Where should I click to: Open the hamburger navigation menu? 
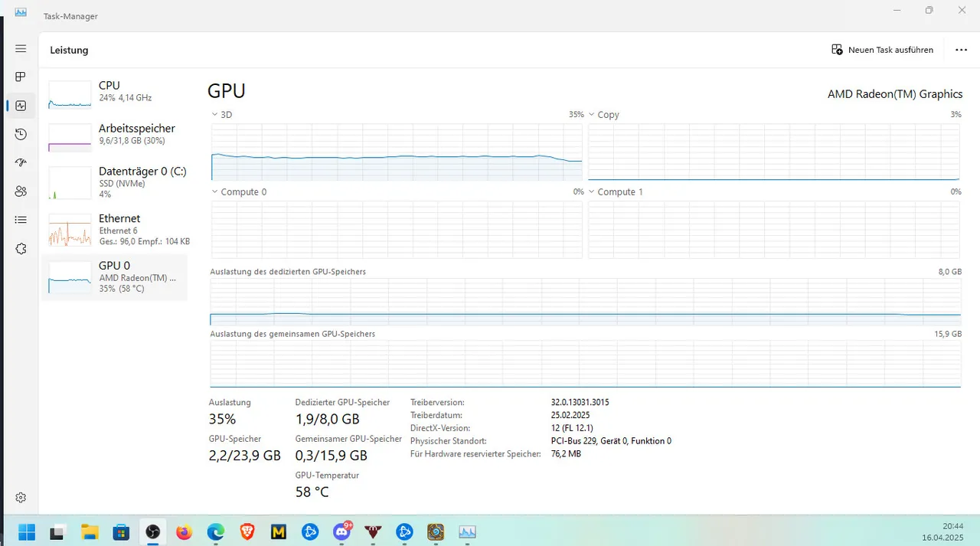(x=21, y=48)
